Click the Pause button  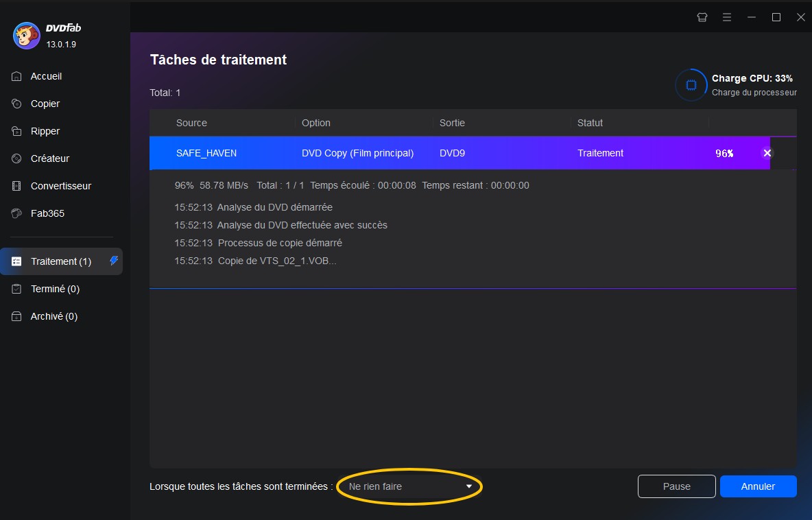point(676,486)
